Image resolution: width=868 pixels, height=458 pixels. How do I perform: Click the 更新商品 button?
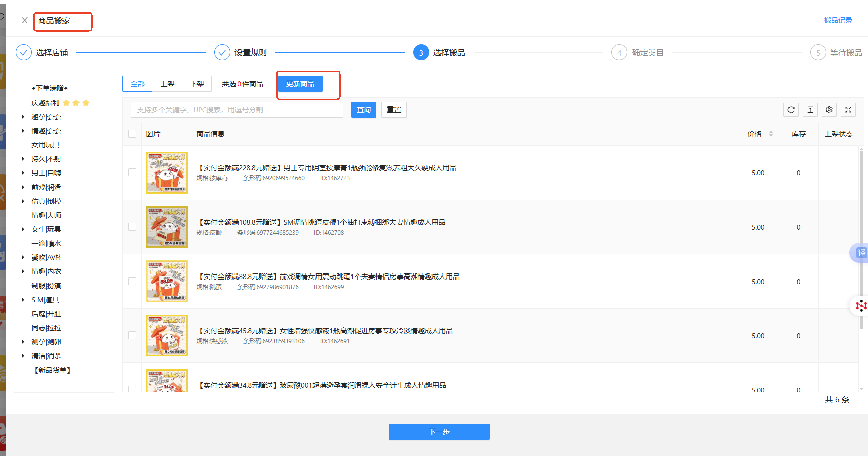[300, 84]
